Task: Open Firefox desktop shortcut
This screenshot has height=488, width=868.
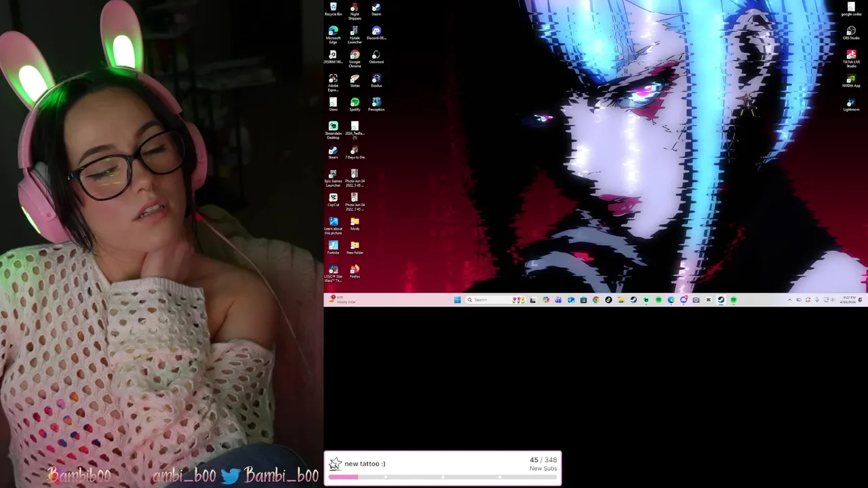Action: click(x=355, y=271)
